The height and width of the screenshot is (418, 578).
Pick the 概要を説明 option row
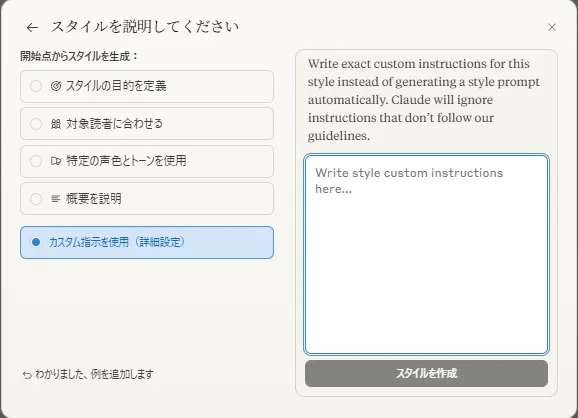(x=147, y=199)
